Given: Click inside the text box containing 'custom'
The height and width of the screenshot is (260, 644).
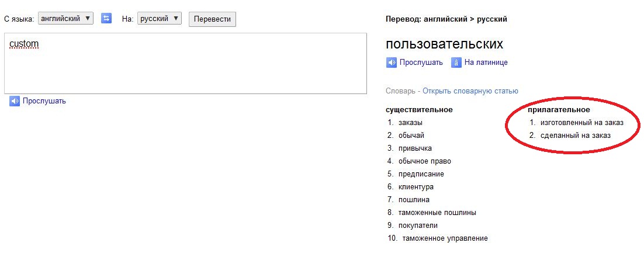Looking at the screenshot, I should click(x=185, y=63).
